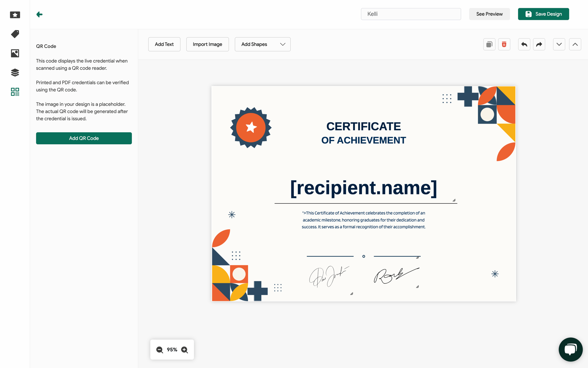Open See Preview

tap(489, 14)
